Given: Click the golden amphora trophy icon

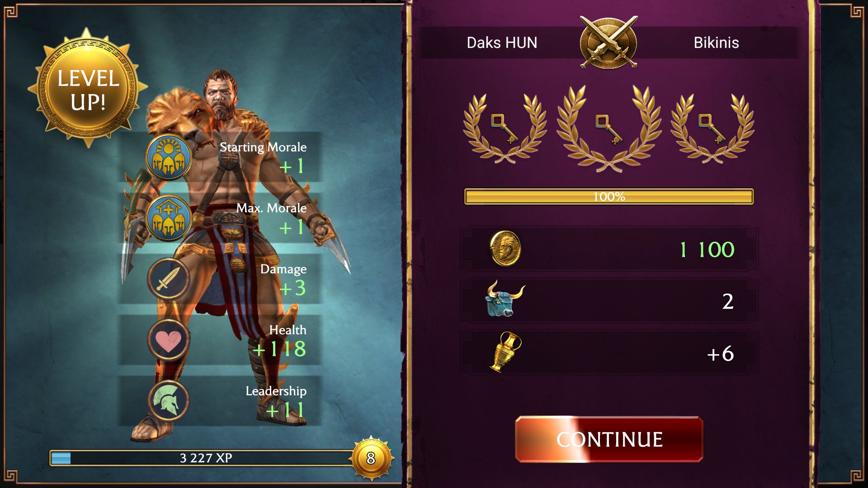Looking at the screenshot, I should pos(505,352).
